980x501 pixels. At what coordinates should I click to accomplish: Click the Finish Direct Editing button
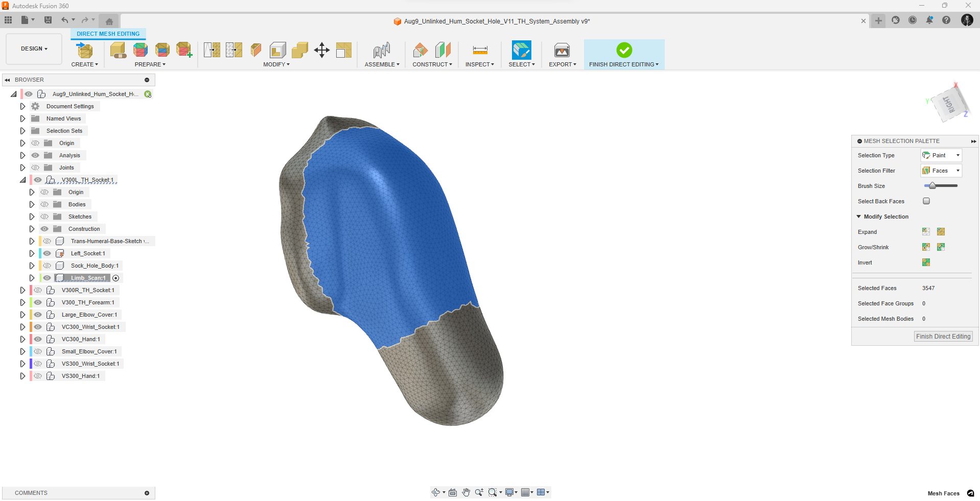click(943, 336)
